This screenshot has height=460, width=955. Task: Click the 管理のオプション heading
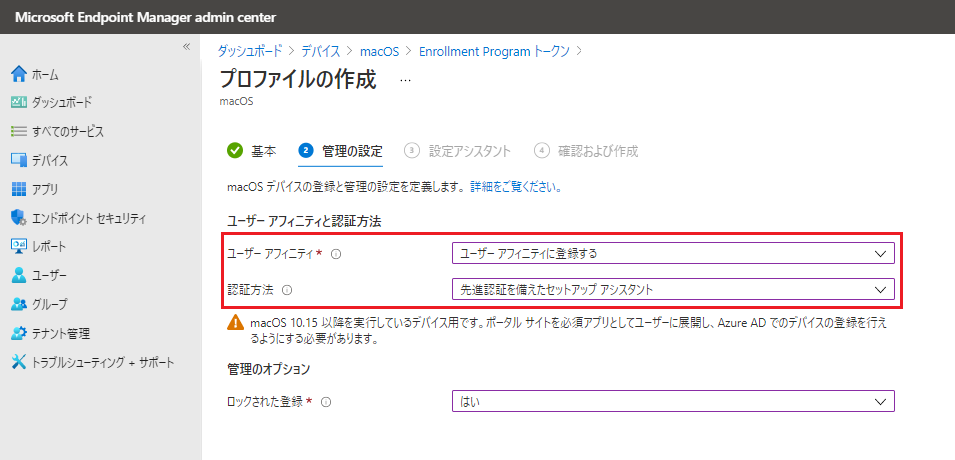(x=269, y=369)
